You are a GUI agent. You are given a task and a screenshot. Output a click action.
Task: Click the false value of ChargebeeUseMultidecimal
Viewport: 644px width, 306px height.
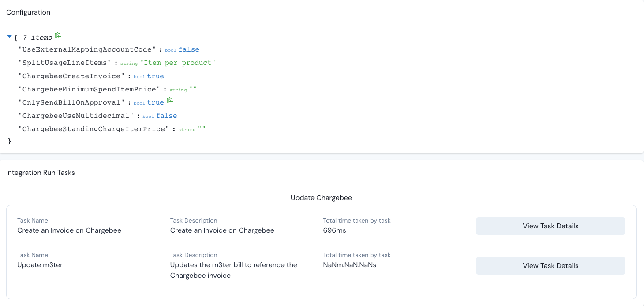[167, 116]
